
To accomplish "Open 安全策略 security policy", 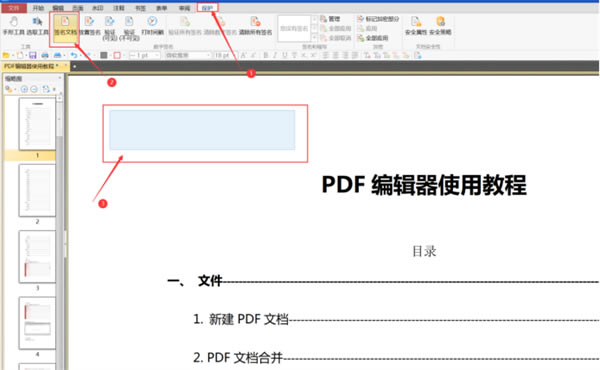I will (440, 26).
